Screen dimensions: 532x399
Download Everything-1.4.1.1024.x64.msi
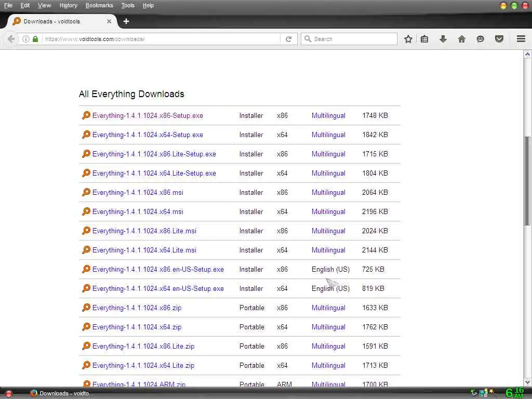click(x=138, y=212)
